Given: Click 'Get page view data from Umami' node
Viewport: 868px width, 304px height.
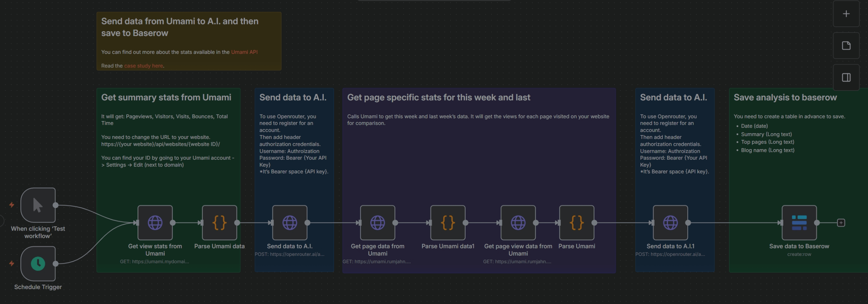Looking at the screenshot, I should click(518, 223).
